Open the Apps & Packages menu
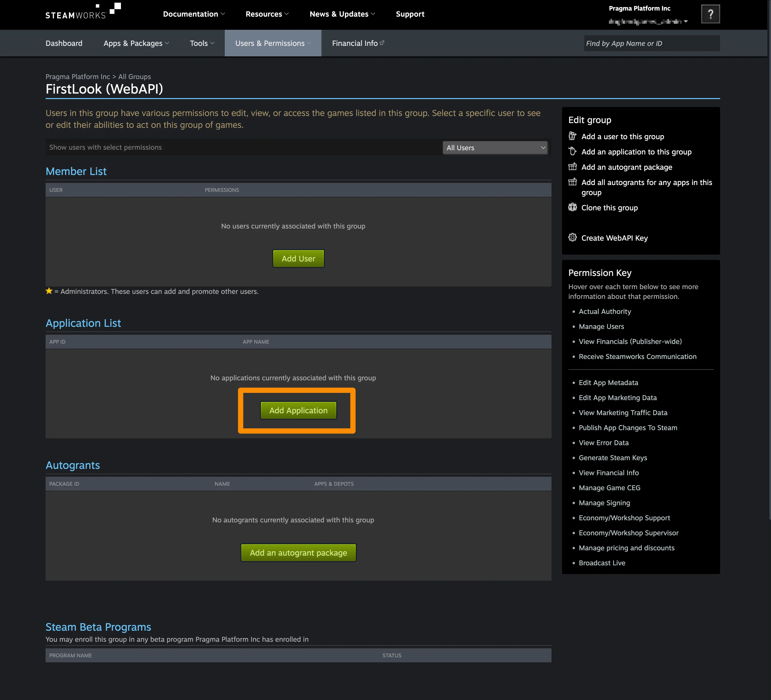Screen dimensions: 771x700 135,43
